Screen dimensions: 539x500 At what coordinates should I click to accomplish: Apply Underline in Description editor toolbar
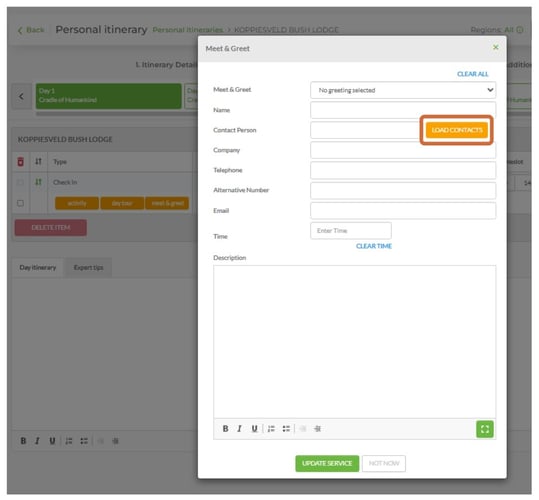pos(254,429)
